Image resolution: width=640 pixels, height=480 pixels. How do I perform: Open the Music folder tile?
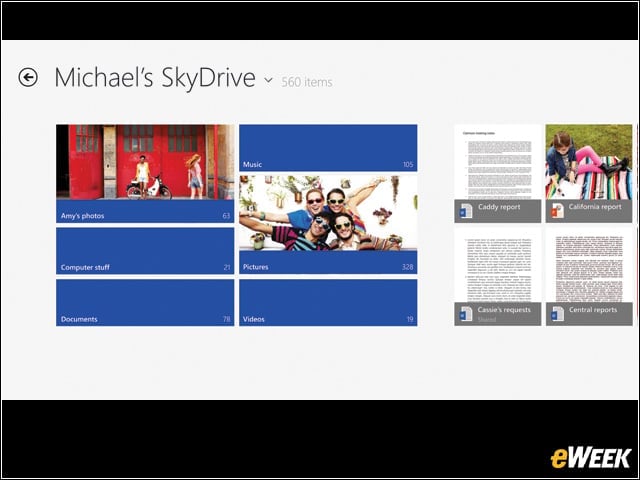click(x=328, y=148)
